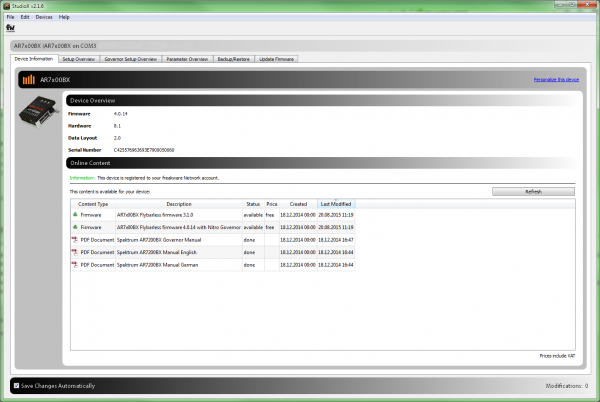Click the green icon for Nitro Governor firmware
Viewport: 600px width, 402px height.
click(x=74, y=227)
